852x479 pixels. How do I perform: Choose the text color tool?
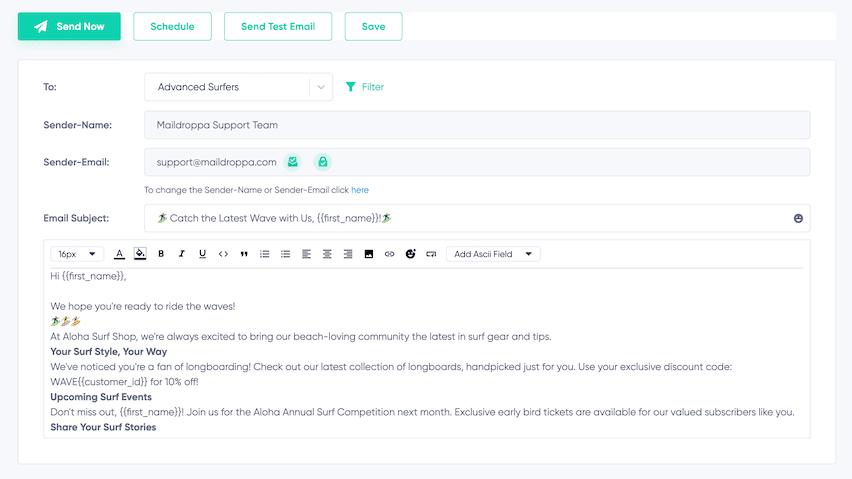click(119, 254)
